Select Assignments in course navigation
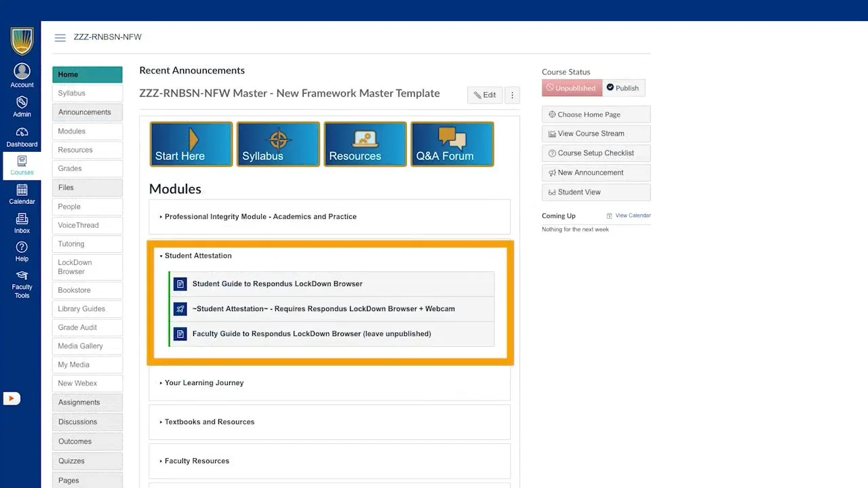The image size is (868, 488). [x=87, y=403]
